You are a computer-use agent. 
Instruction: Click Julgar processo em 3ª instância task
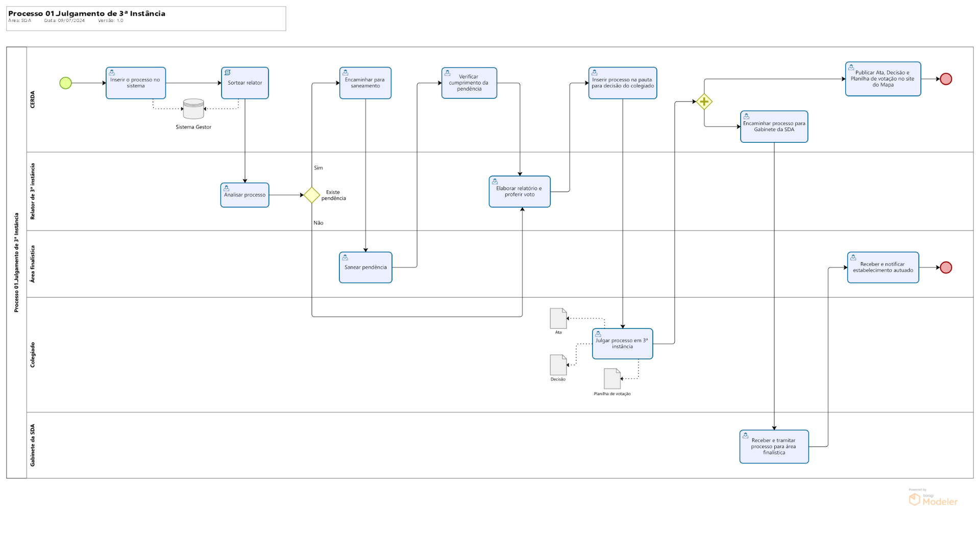pos(623,344)
